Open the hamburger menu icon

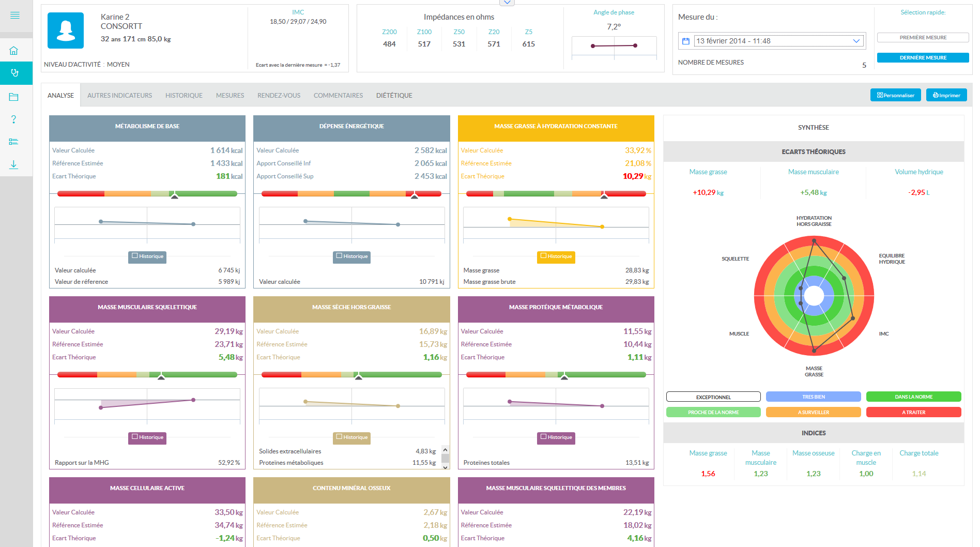(x=15, y=16)
